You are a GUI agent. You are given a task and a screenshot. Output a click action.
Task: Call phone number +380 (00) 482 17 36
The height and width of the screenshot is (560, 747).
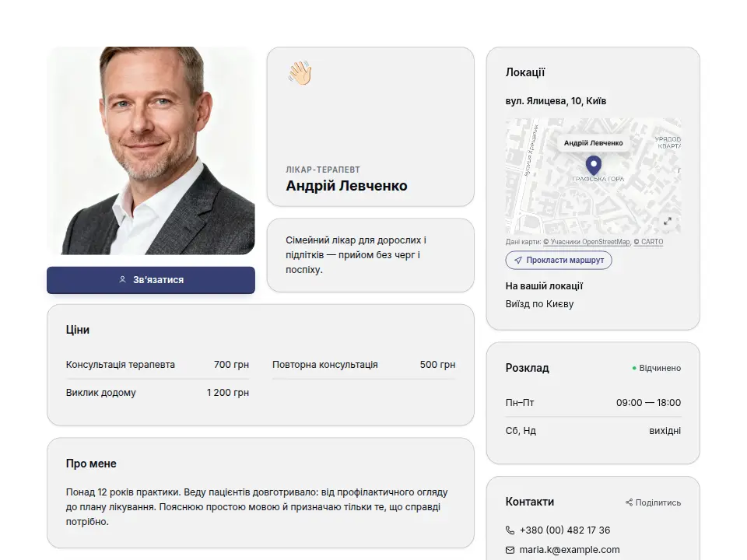[x=565, y=530]
